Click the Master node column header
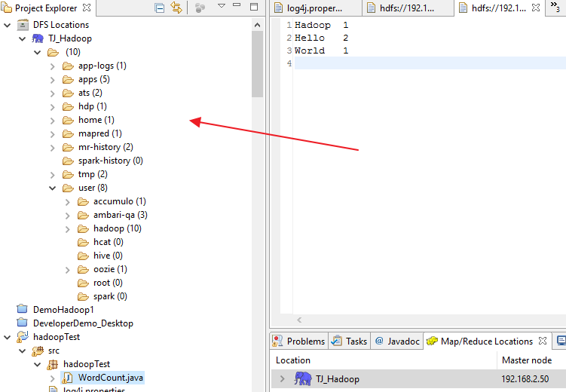The height and width of the screenshot is (392, 566). pyautogui.click(x=527, y=360)
